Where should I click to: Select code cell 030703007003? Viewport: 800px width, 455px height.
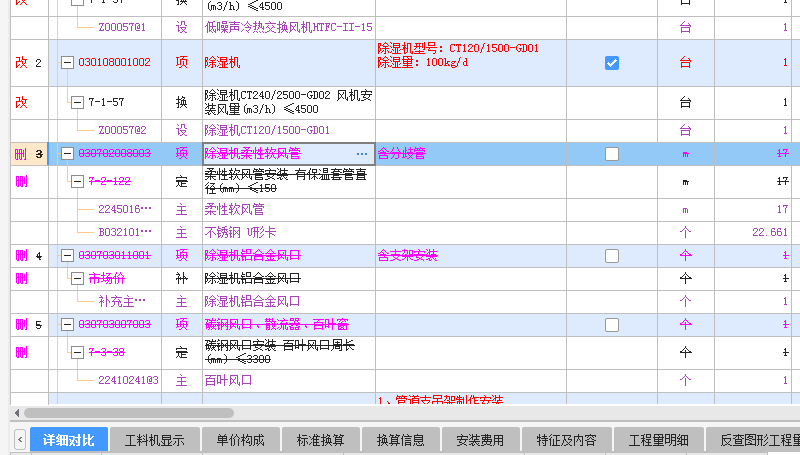pyautogui.click(x=105, y=324)
